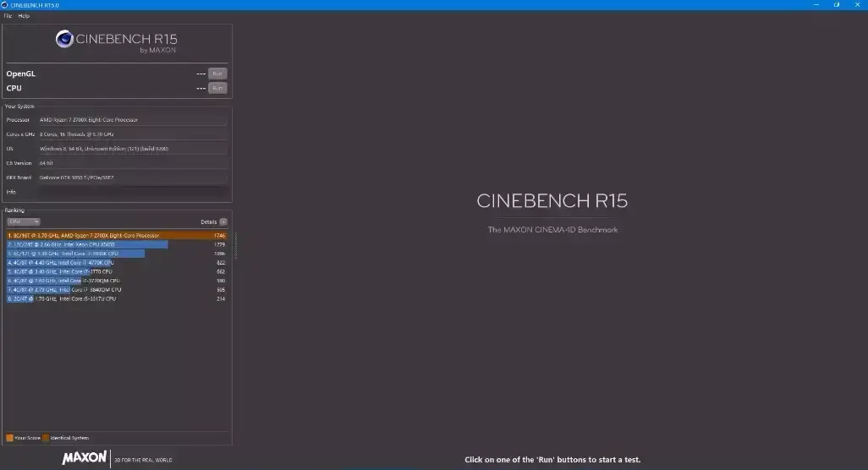Click the Identical System legend swatch
Viewport: 868px width, 470px height.
(46, 438)
